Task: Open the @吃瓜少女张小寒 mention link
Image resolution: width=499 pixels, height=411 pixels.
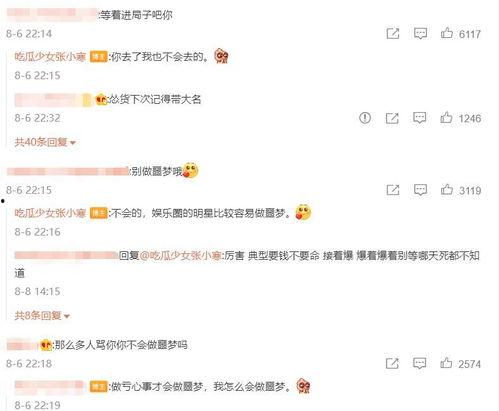Action: pyautogui.click(x=180, y=256)
